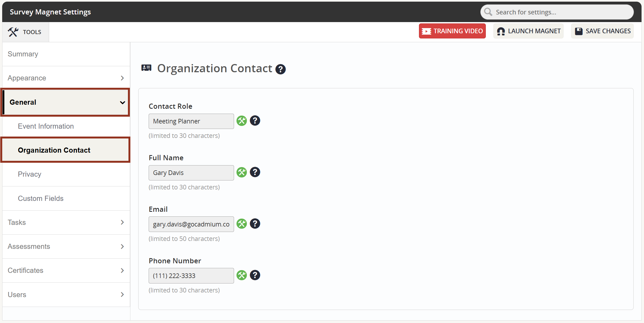Click the Phone Number label

[x=175, y=261]
